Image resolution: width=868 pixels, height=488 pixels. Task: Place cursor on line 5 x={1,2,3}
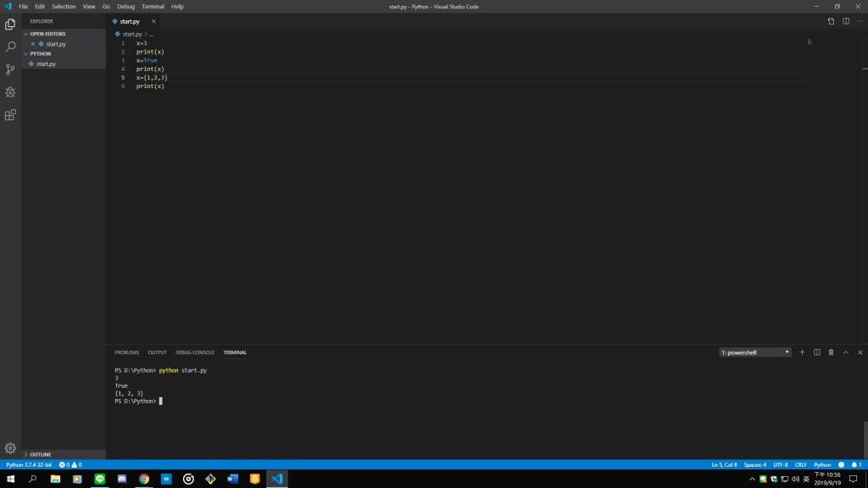coord(152,78)
